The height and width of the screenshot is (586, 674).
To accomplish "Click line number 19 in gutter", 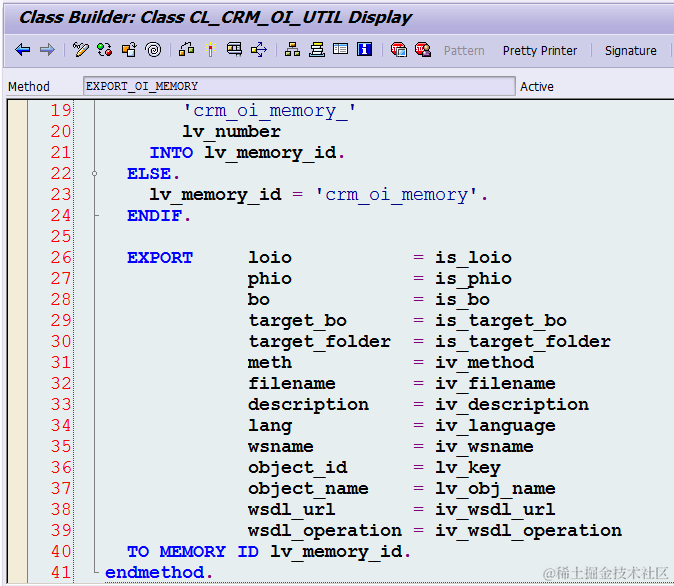I will (61, 110).
